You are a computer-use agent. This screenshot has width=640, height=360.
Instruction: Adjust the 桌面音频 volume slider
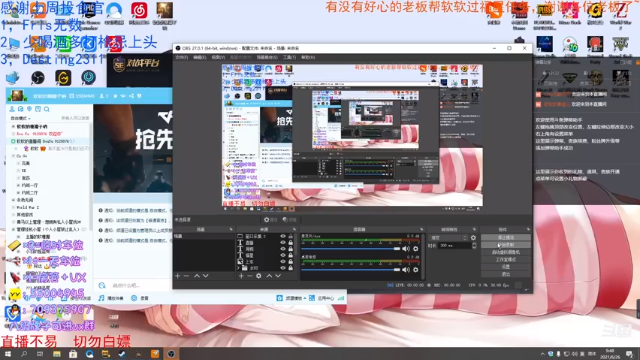351,269
